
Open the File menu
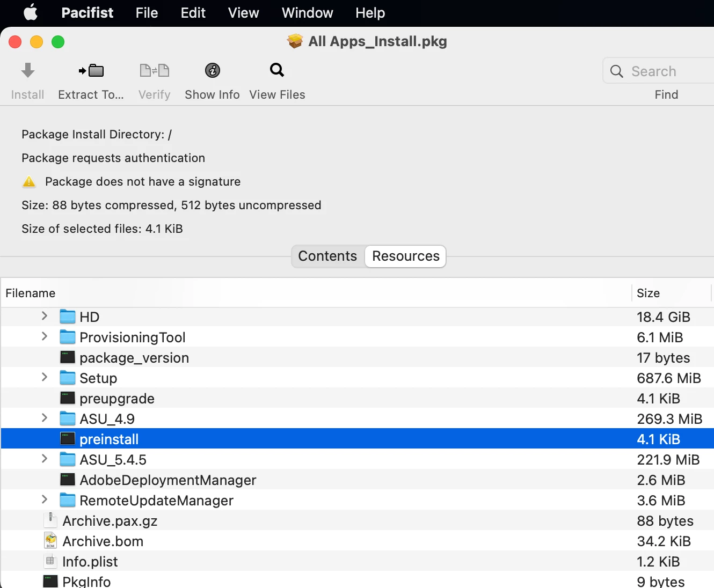tap(147, 13)
